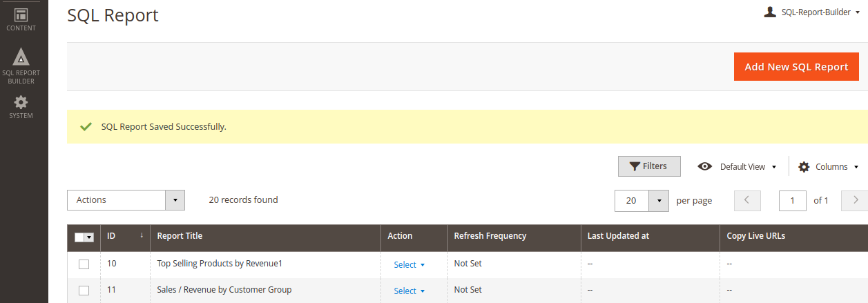Click the funnel icon on Filters
Viewport: 868px width, 303px height.
635,166
